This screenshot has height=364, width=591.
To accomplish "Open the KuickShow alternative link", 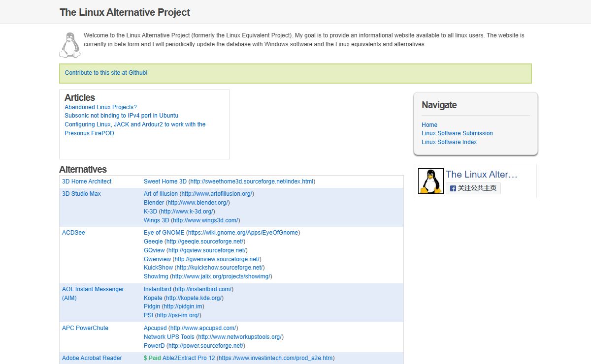I will 158,268.
